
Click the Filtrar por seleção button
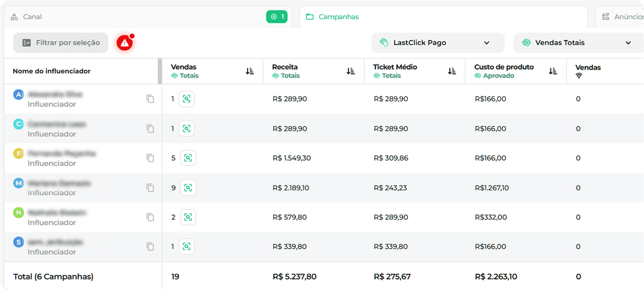pyautogui.click(x=61, y=43)
